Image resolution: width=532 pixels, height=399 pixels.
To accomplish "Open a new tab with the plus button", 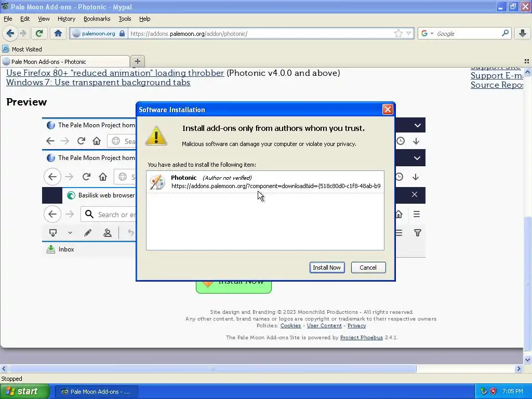I will (137, 61).
